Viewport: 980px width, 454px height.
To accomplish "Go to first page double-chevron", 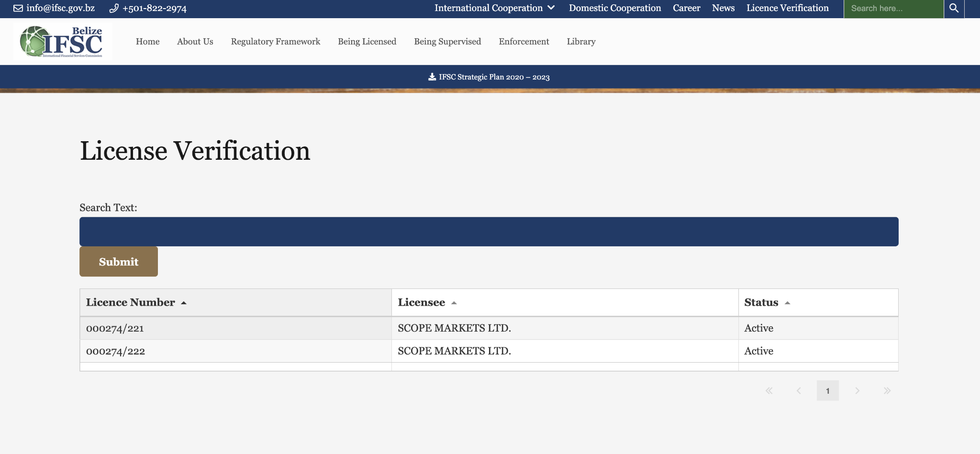I will tap(769, 391).
